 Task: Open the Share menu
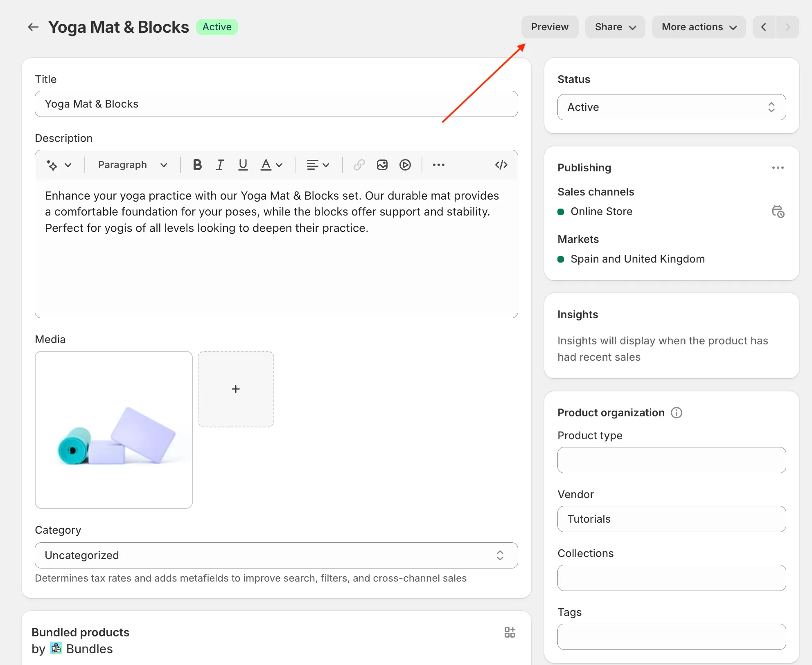point(615,27)
